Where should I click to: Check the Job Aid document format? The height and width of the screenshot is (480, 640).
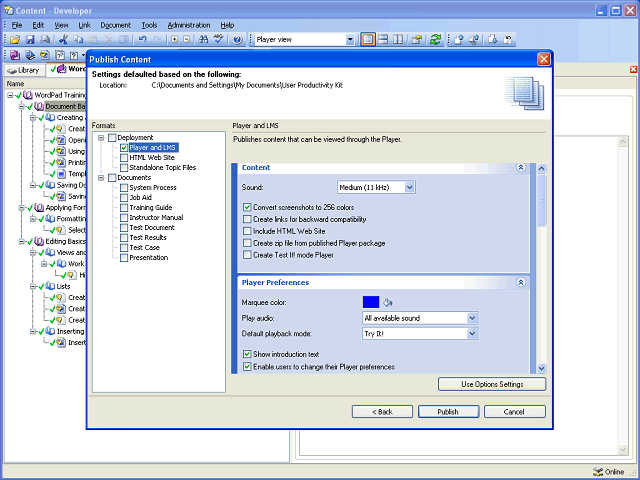[x=124, y=198]
